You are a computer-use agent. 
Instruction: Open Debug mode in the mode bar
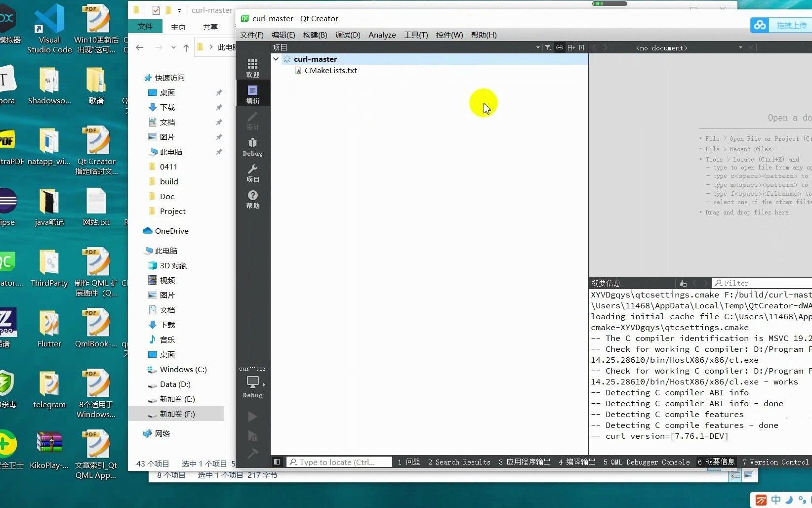pyautogui.click(x=252, y=147)
